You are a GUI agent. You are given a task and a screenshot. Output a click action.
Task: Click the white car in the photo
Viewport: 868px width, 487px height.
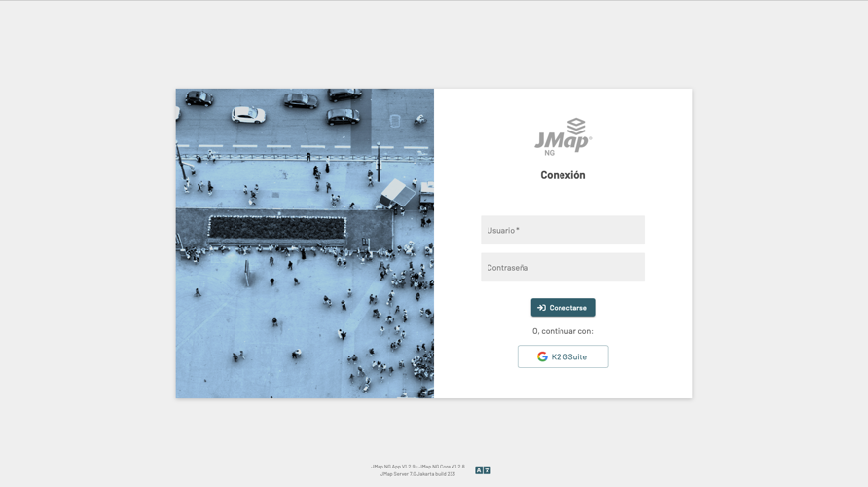click(x=248, y=115)
